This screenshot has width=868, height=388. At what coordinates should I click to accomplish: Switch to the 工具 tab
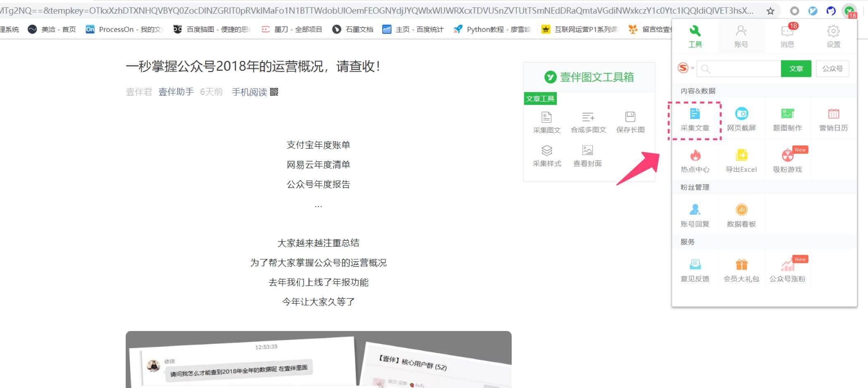pos(695,36)
